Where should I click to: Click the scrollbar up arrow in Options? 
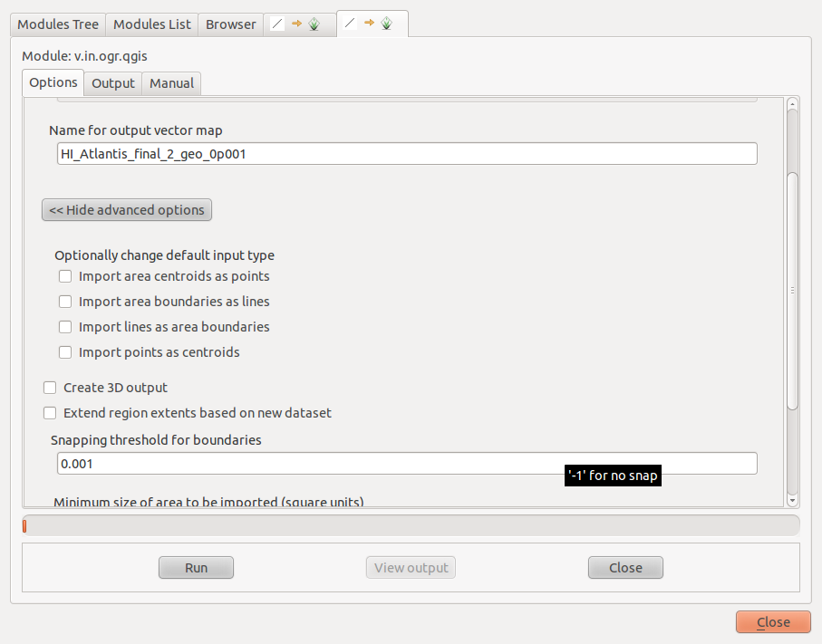pyautogui.click(x=792, y=104)
